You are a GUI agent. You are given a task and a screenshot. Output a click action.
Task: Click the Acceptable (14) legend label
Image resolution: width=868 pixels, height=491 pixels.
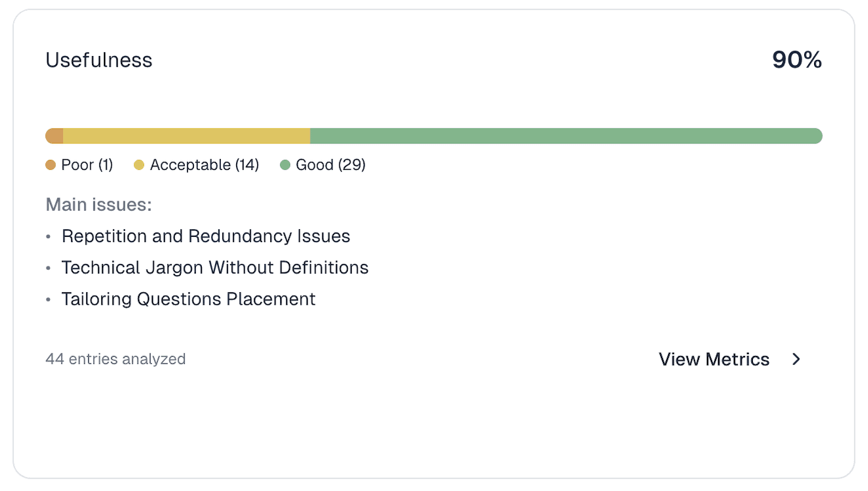coord(204,165)
